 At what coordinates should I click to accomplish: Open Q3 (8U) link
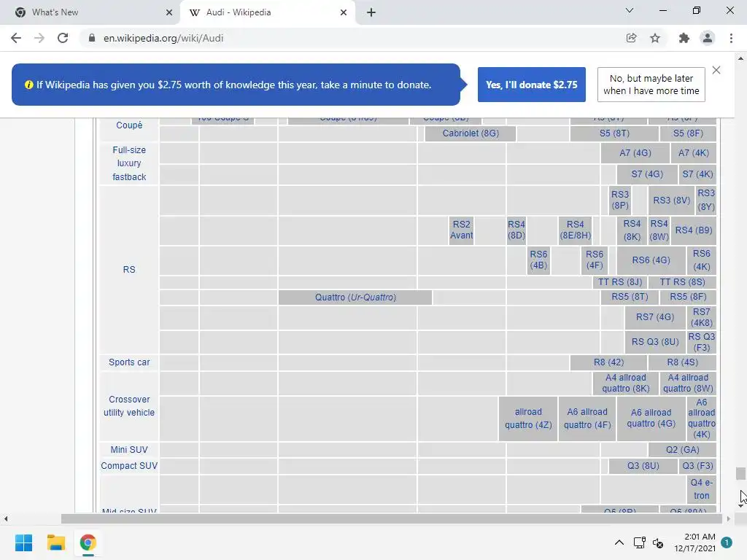click(643, 466)
